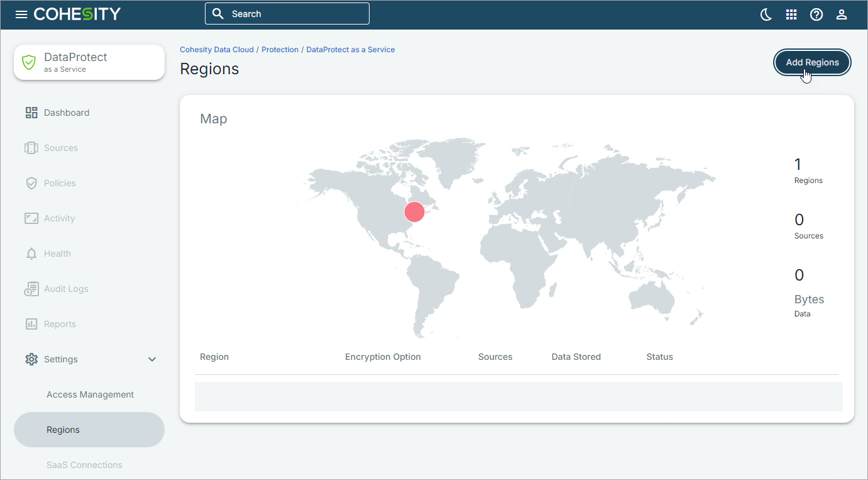Image resolution: width=868 pixels, height=480 pixels.
Task: Go to Protection breadcrumb link
Action: 280,50
